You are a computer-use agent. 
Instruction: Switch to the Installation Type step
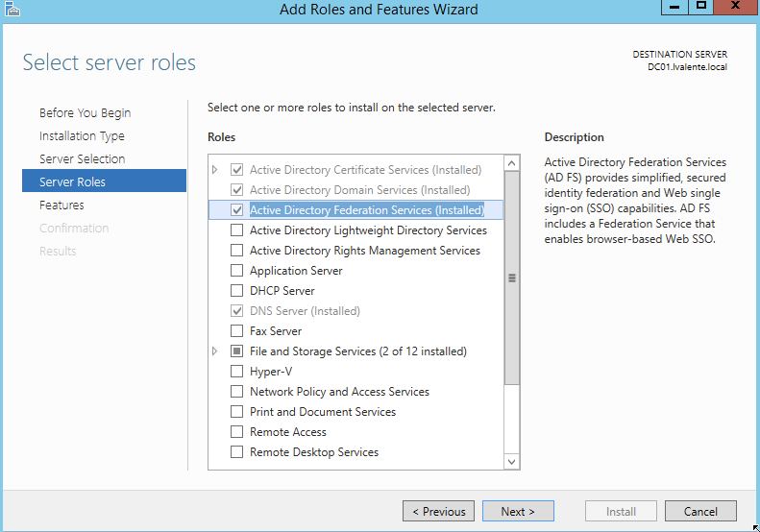[x=82, y=135]
